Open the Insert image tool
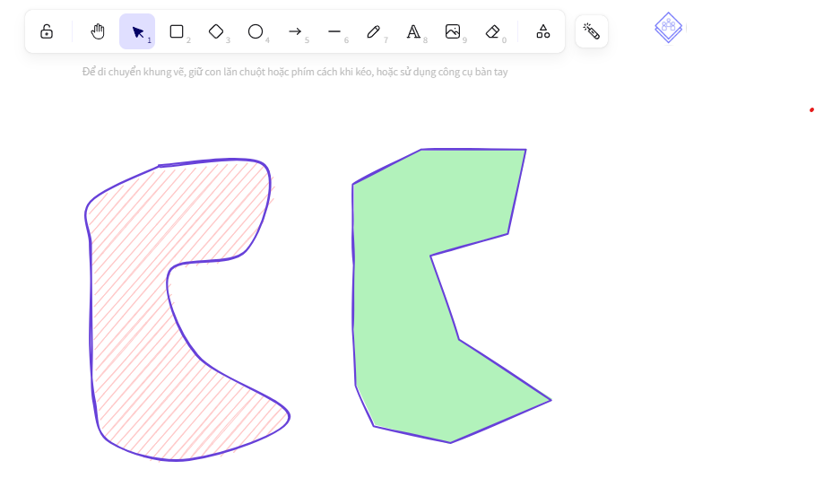Screen dimensions: 815x504 [453, 31]
